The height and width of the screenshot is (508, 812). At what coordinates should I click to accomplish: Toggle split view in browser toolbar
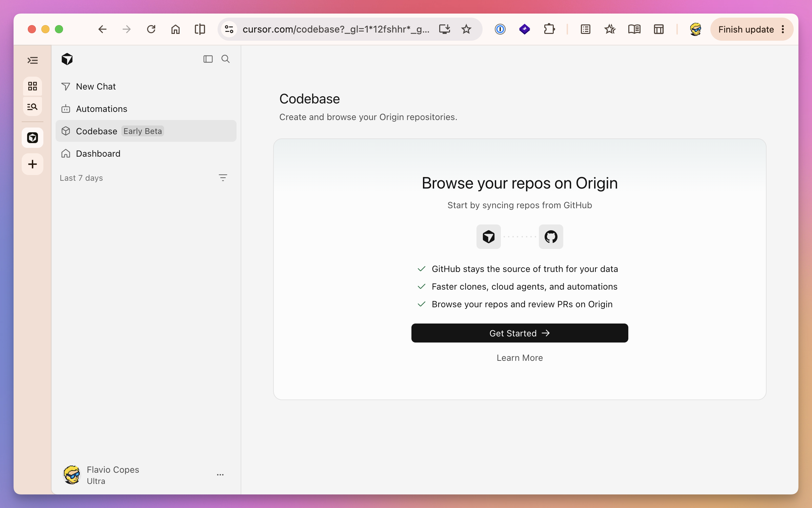[200, 30]
